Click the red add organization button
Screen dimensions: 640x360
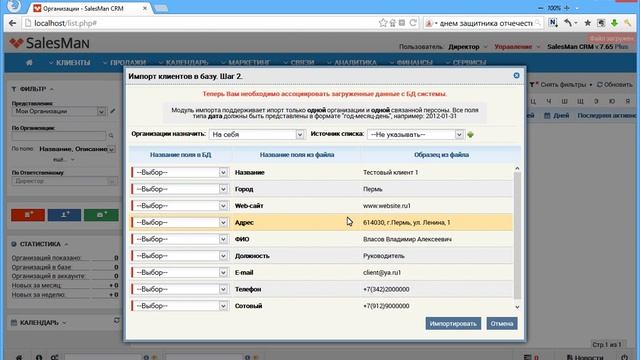(x=28, y=215)
